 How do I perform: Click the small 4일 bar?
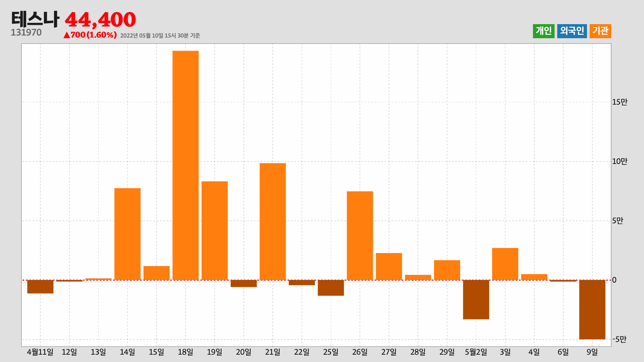(534, 277)
